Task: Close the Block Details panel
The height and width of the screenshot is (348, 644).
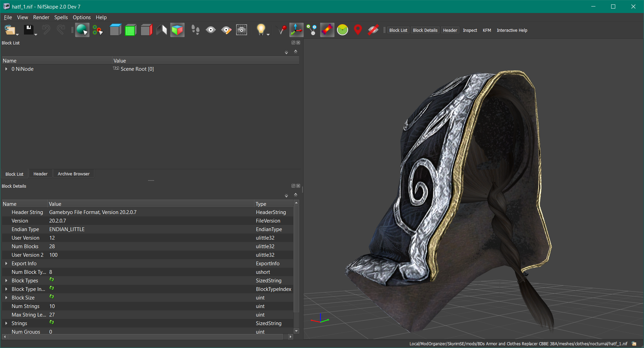Action: pyautogui.click(x=298, y=186)
